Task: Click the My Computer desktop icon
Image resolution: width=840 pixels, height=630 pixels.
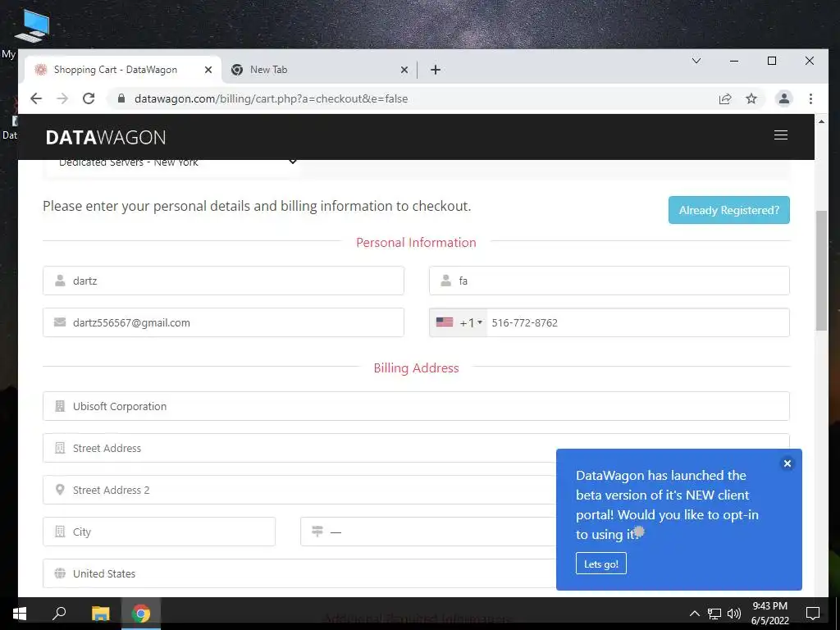Action: (x=32, y=25)
